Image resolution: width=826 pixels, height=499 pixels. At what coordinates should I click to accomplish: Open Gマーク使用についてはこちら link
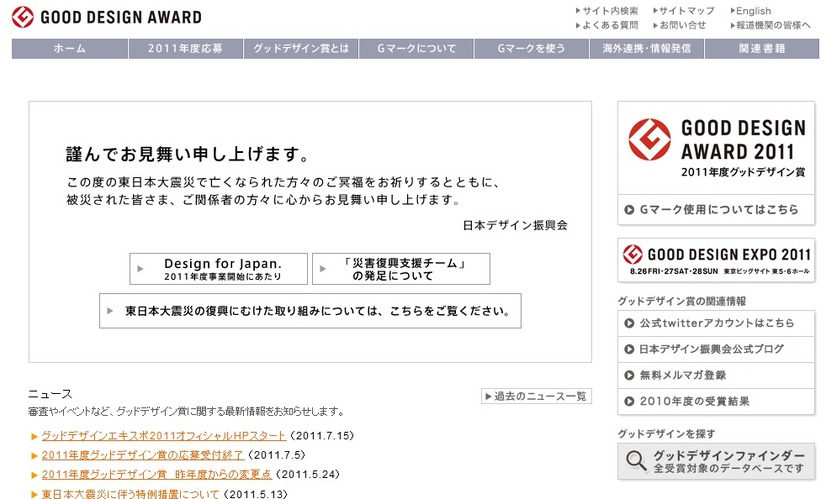coord(716,210)
